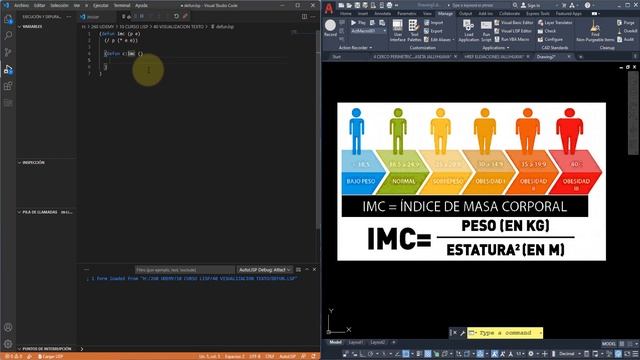Click Find Non-Purgeable Items in AutoCAD
The width and height of the screenshot is (640, 360).
pos(595,31)
